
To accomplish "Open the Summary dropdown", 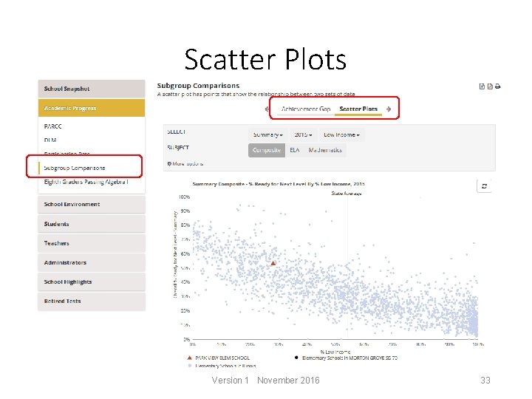I will (x=268, y=134).
